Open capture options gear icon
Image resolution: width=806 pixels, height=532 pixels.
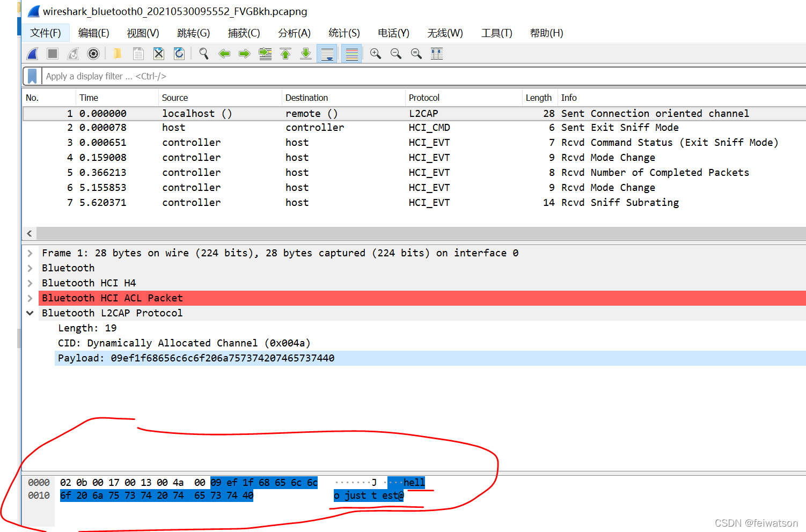(93, 54)
